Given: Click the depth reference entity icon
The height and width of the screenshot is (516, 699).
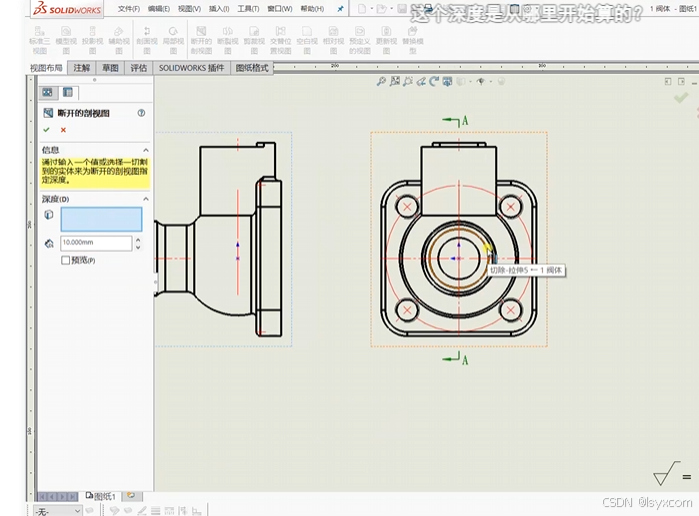Looking at the screenshot, I should [x=49, y=215].
